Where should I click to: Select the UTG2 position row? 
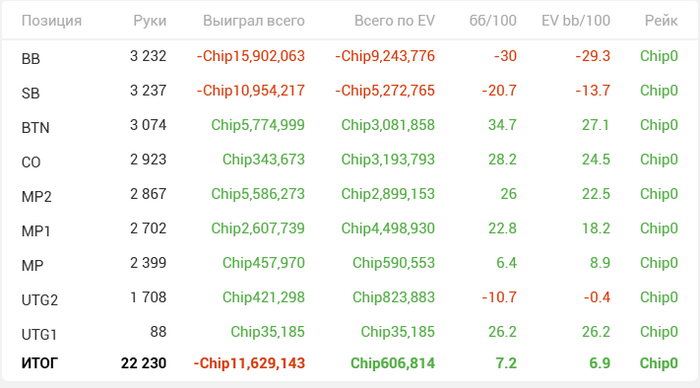350,298
